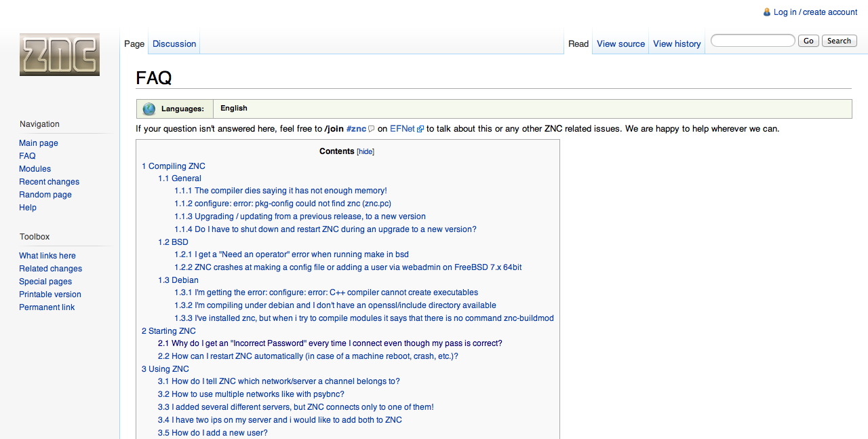Click the user icon beside Log in
Viewport: 868px width, 439px height.
click(x=767, y=12)
